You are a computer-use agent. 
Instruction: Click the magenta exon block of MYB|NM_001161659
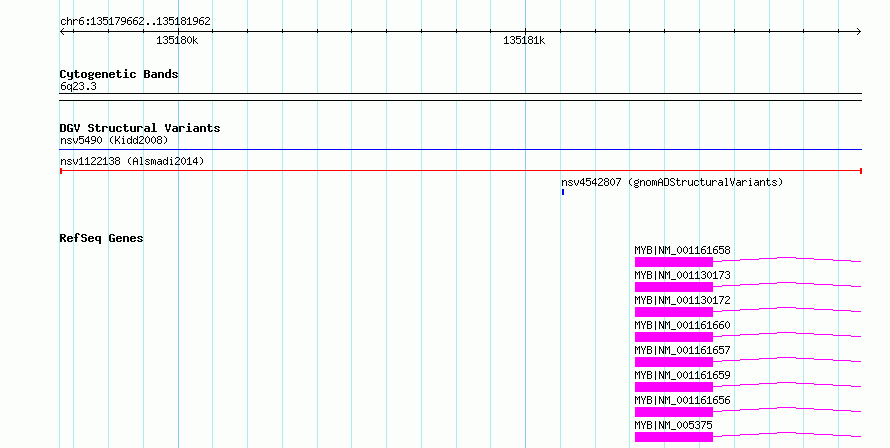coord(674,387)
